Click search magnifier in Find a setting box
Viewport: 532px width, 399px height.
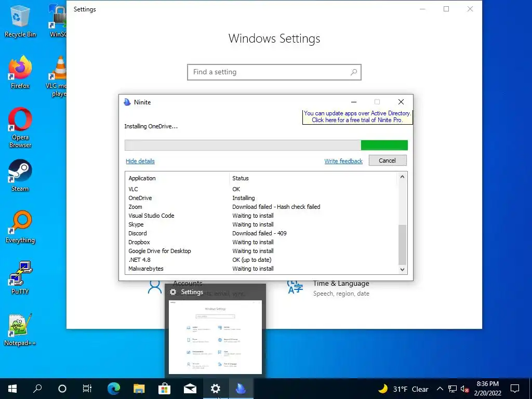pyautogui.click(x=354, y=72)
